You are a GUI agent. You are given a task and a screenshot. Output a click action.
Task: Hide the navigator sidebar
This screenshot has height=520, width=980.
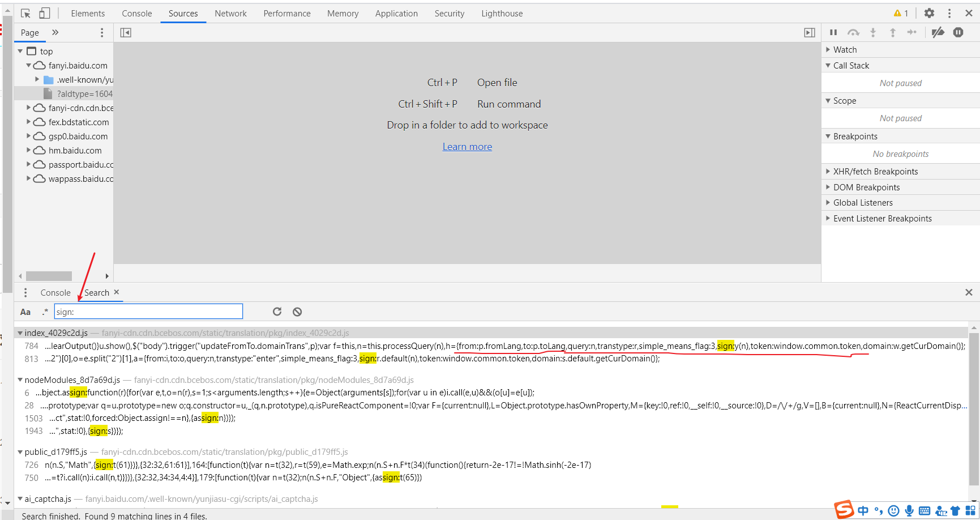126,33
